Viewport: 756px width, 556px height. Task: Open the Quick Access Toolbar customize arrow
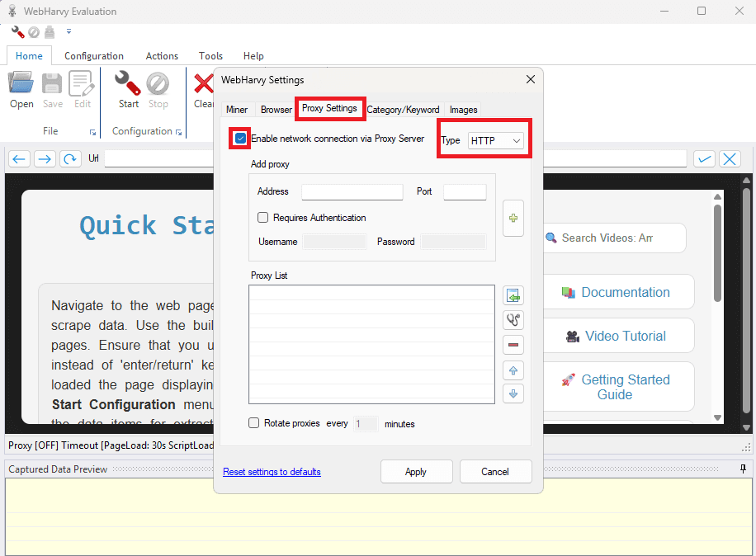pos(69,31)
